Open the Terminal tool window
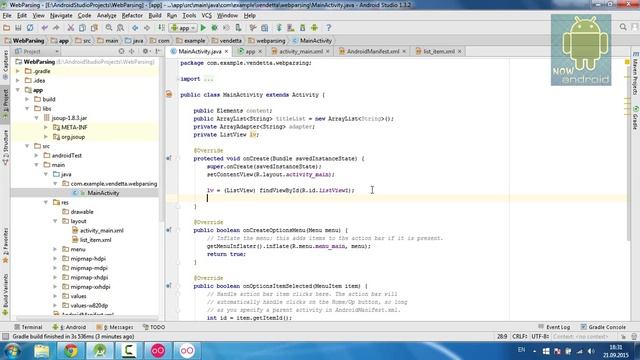Image resolution: width=640 pixels, height=360 pixels. click(x=28, y=327)
